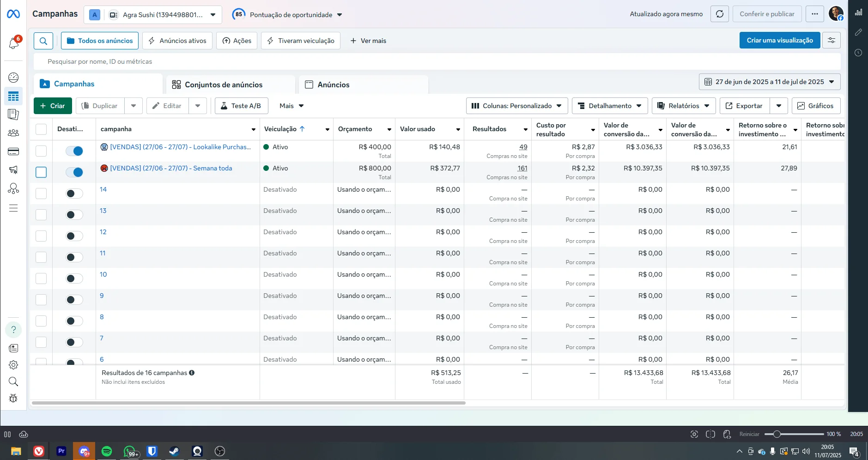868x460 pixels.
Task: Open all tools hamburger menu
Action: click(13, 208)
